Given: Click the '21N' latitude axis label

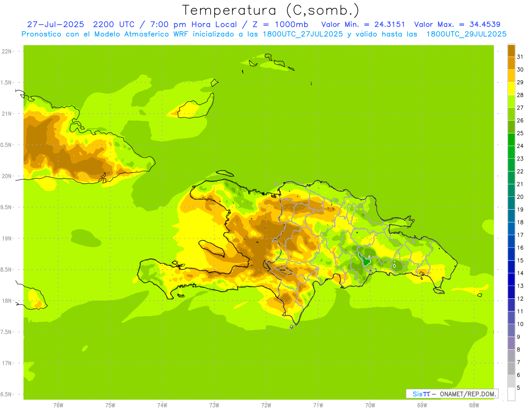Looking at the screenshot, I should pyautogui.click(x=6, y=114).
